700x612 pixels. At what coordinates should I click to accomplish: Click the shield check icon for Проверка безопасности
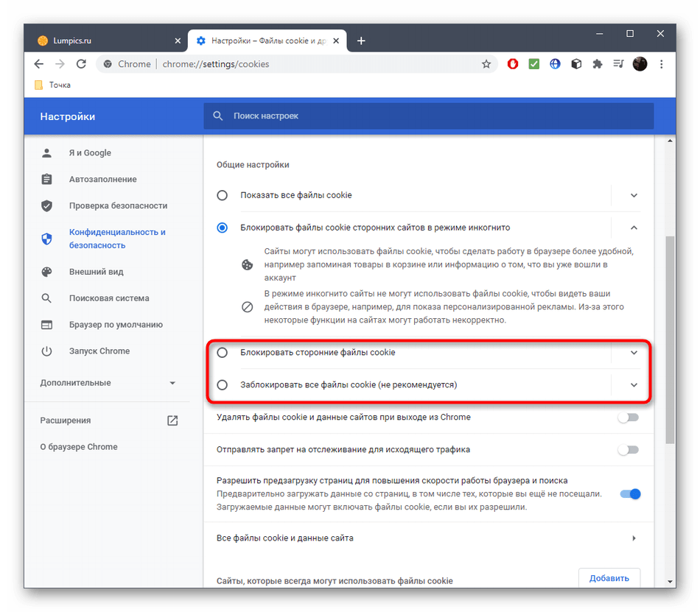(x=46, y=205)
